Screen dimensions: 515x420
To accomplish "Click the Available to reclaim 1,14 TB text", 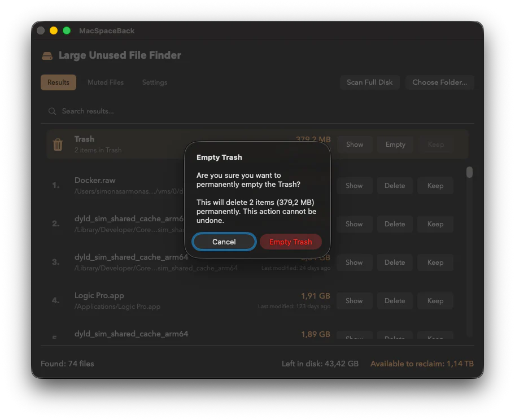I will [422, 364].
